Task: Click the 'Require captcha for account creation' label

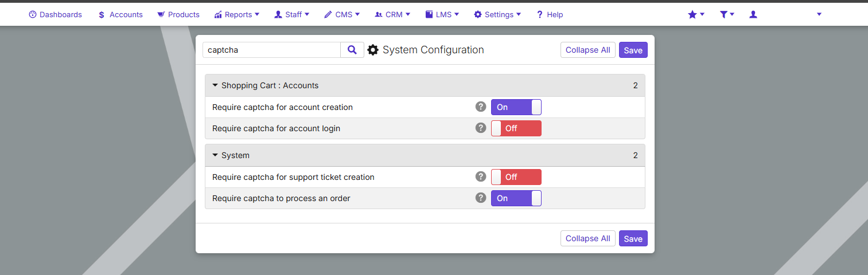Action: pos(282,107)
